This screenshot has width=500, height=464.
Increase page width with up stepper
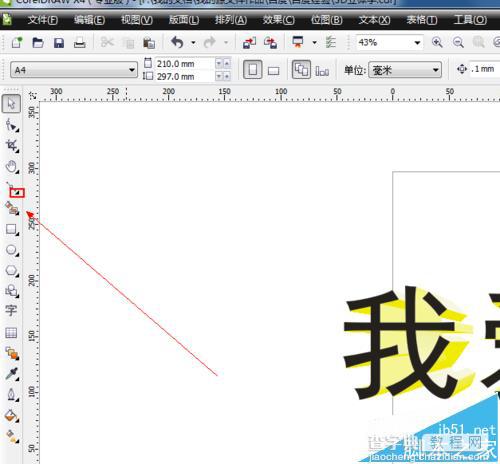pyautogui.click(x=227, y=63)
